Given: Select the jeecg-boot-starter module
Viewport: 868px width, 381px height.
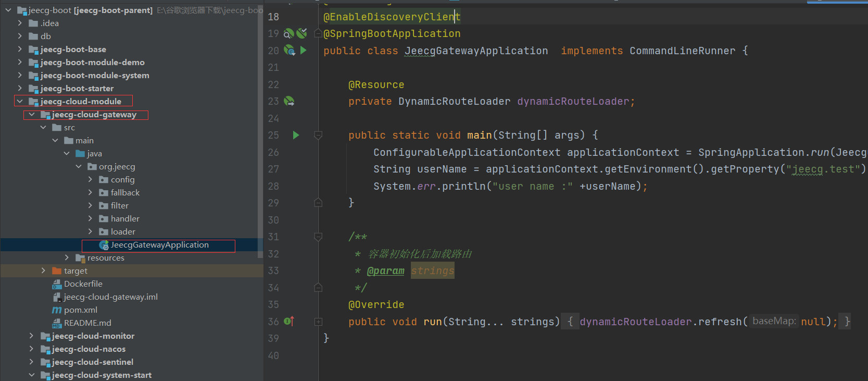Looking at the screenshot, I should 77,89.
